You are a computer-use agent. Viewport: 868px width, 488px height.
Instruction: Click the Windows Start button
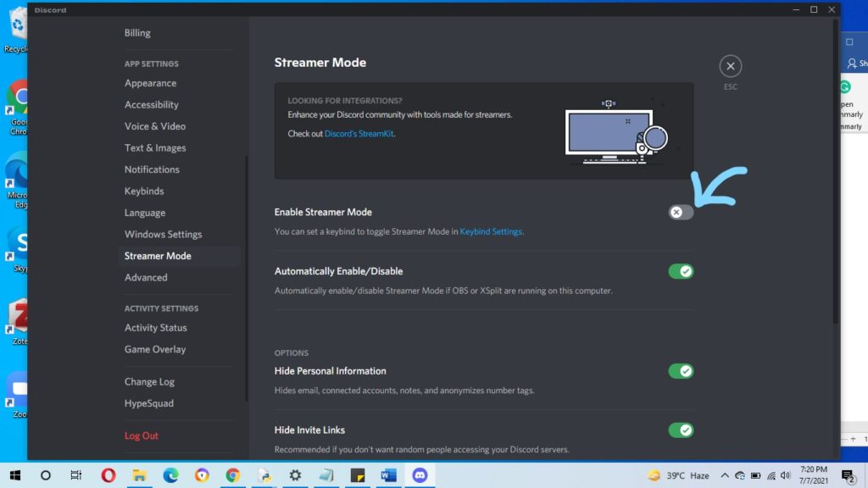(15, 475)
